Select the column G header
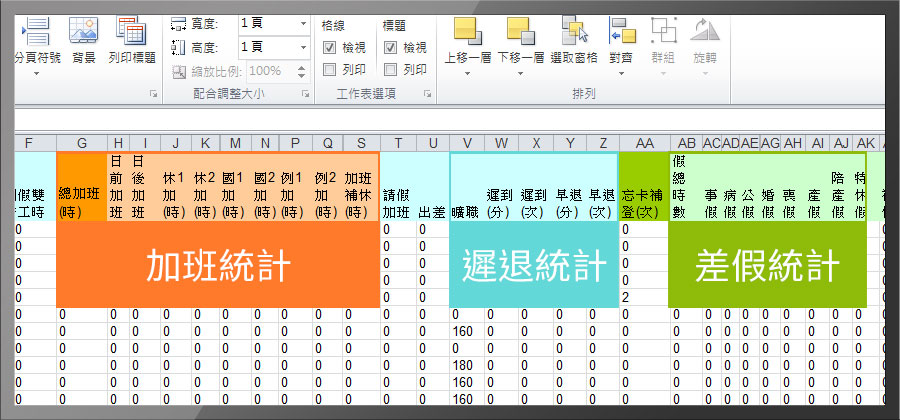Screen dimensions: 900x420 pyautogui.click(x=81, y=143)
